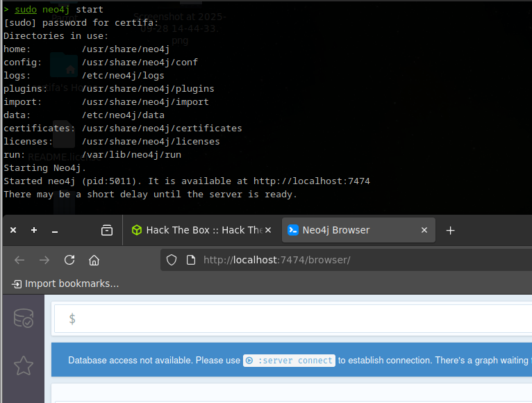Click the '/etc/neo4j/logs' path in terminal
This screenshot has height=403, width=532.
[123, 76]
